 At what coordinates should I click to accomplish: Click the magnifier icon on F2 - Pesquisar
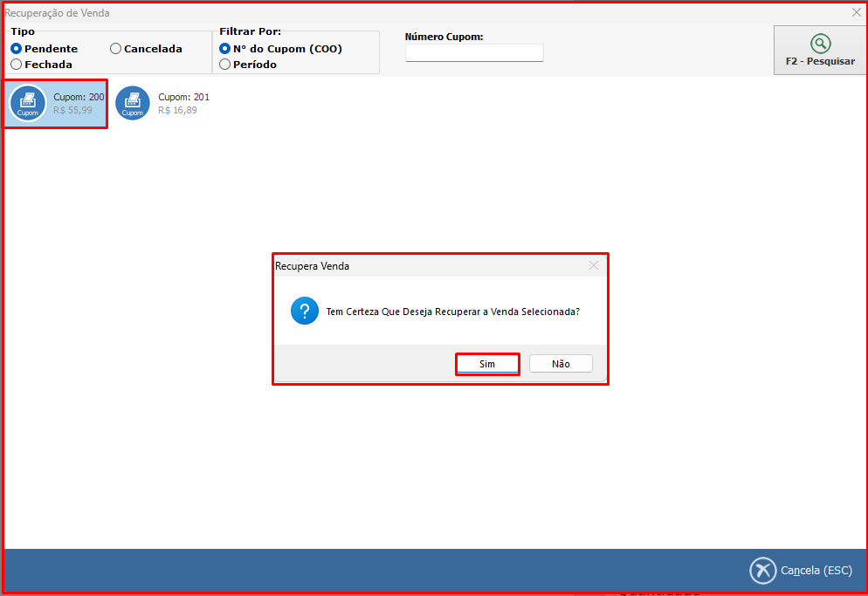[820, 44]
